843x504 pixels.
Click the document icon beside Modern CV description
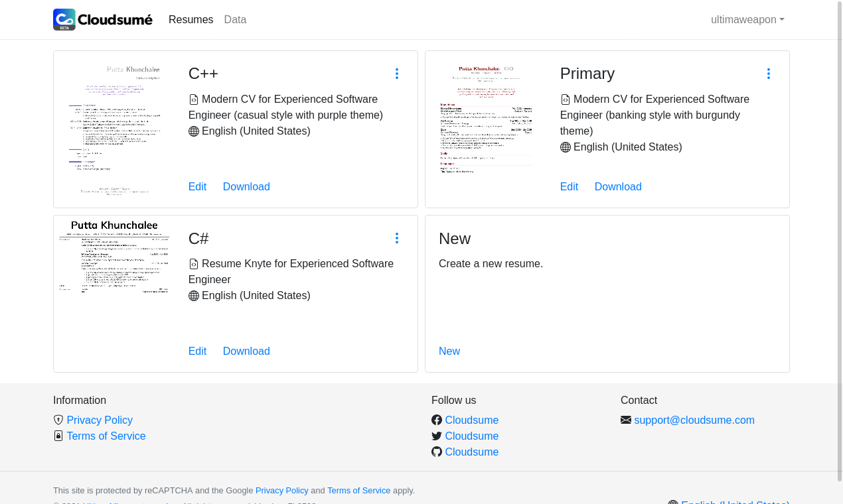point(193,98)
